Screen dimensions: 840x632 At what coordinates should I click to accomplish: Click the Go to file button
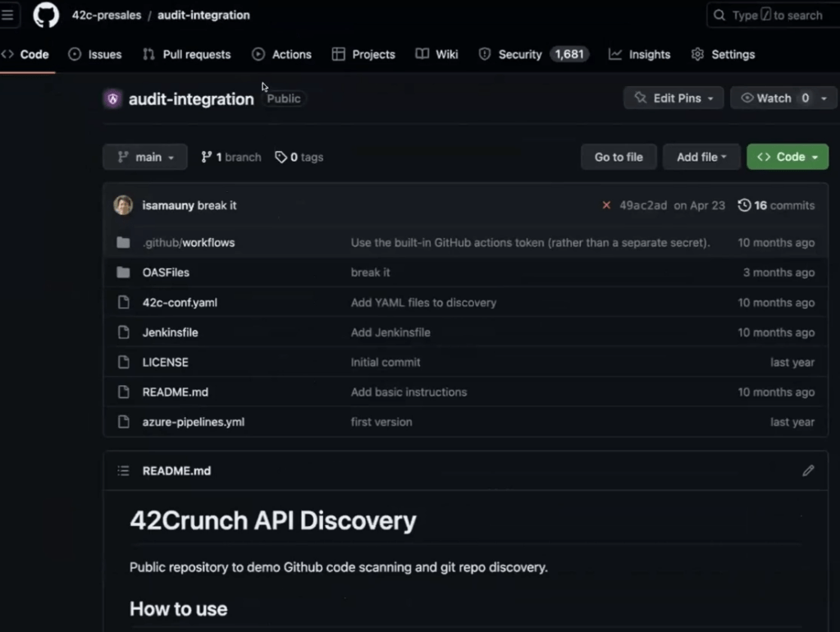(619, 157)
